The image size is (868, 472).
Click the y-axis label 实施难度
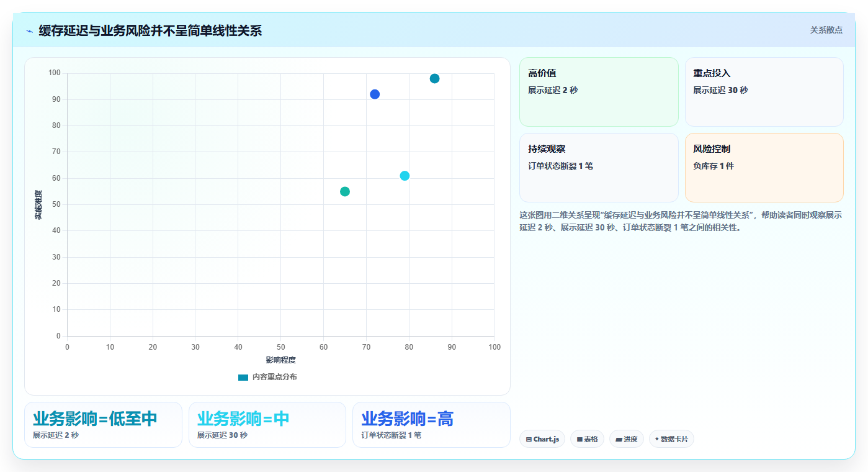click(38, 205)
